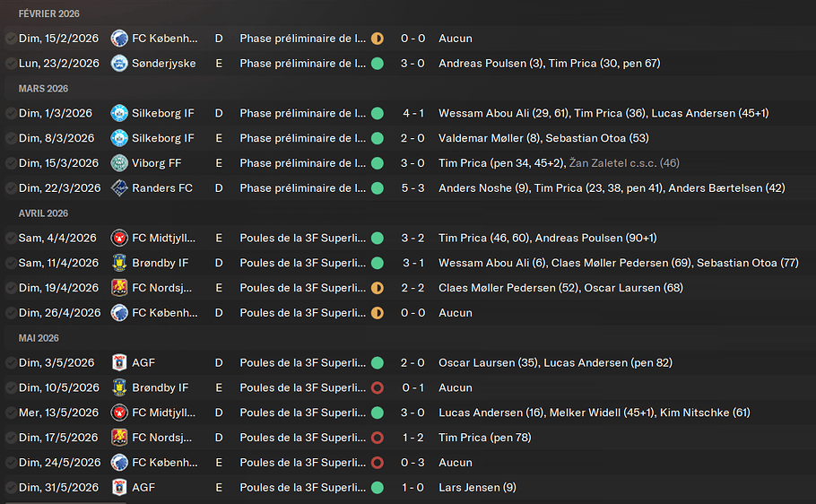Open the AVRIL 2026 section header

coord(43,213)
